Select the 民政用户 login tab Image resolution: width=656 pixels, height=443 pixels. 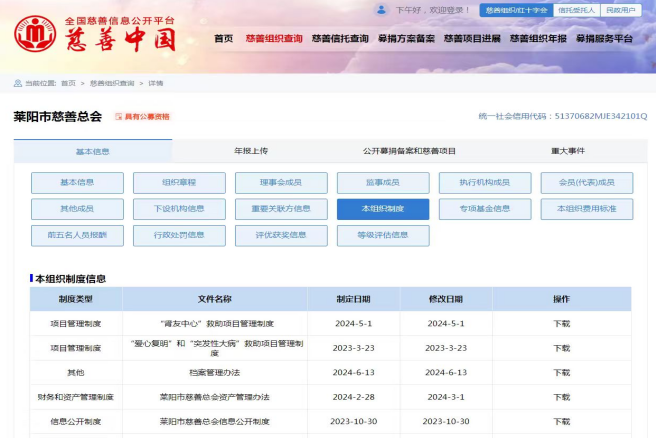[620, 10]
